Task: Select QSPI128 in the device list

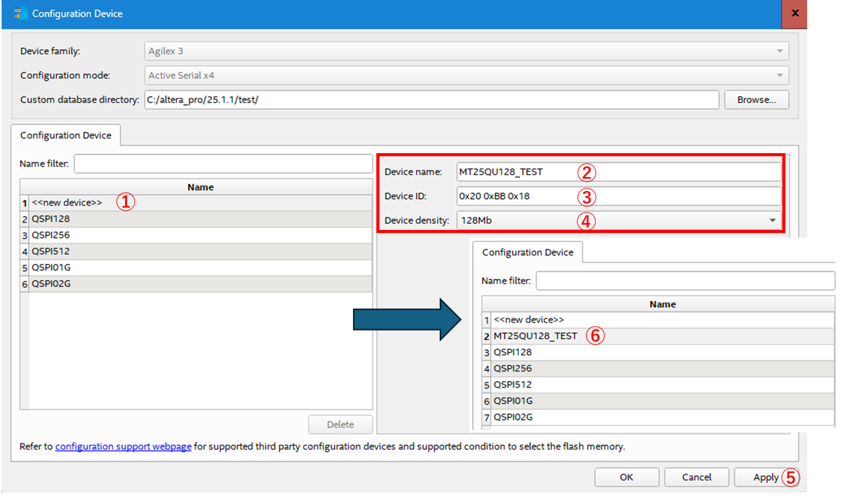Action: tap(51, 219)
